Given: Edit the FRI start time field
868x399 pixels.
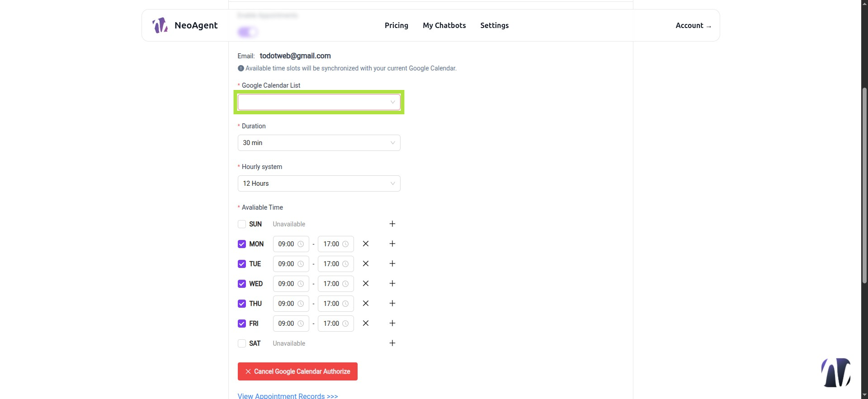Looking at the screenshot, I should 291,324.
